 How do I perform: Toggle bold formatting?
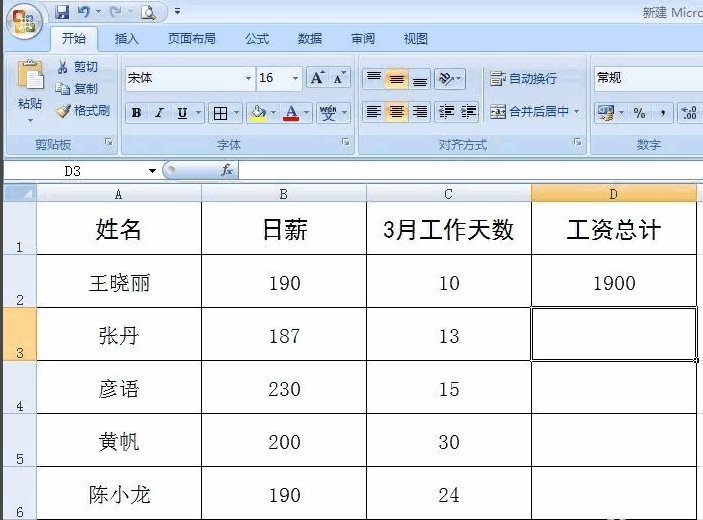(136, 113)
